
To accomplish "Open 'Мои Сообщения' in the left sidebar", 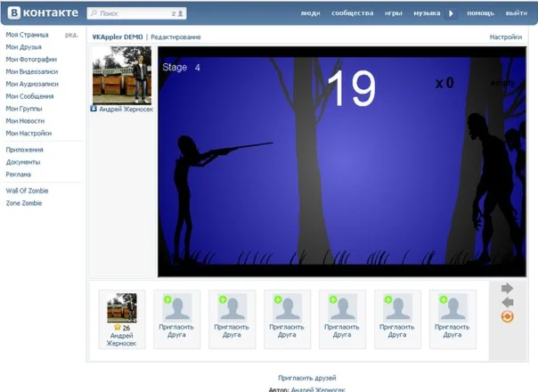I will (x=30, y=96).
